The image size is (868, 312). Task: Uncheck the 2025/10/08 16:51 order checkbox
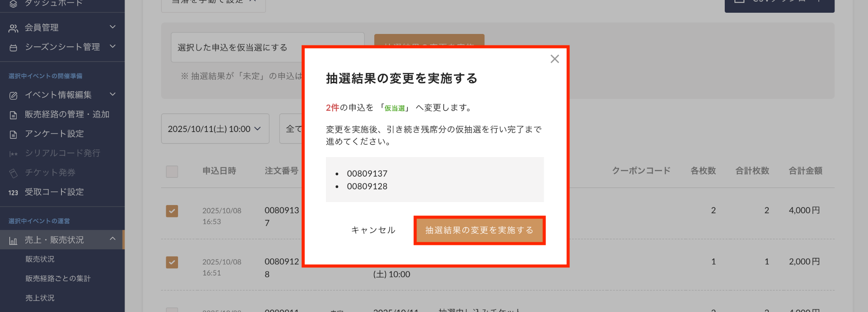172,262
